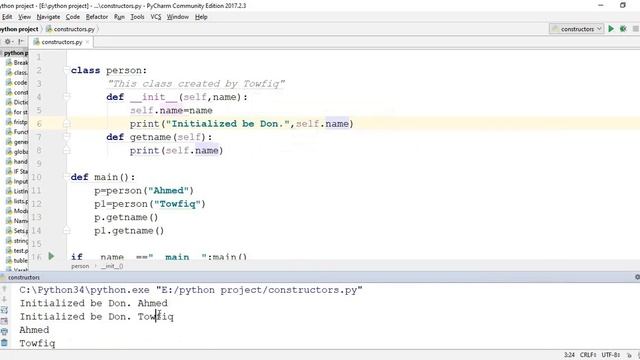The image size is (640, 360).
Task: Click constructors.py breadcrumb in navigation bar
Action: point(70,29)
